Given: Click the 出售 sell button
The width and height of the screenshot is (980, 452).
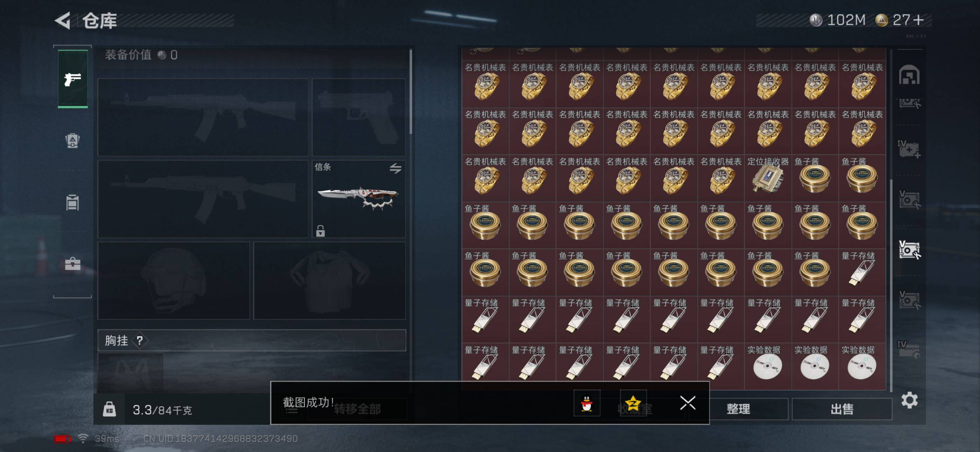Looking at the screenshot, I should tap(842, 409).
